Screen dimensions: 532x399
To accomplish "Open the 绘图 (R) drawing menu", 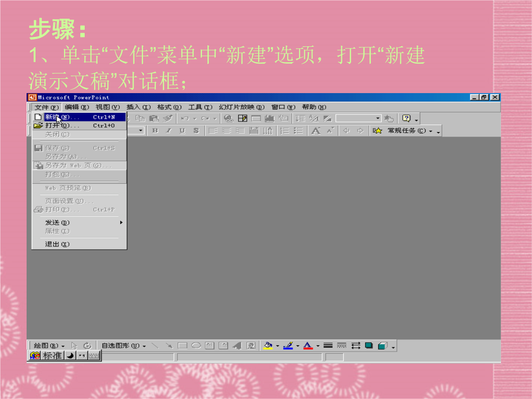I will tap(49, 346).
